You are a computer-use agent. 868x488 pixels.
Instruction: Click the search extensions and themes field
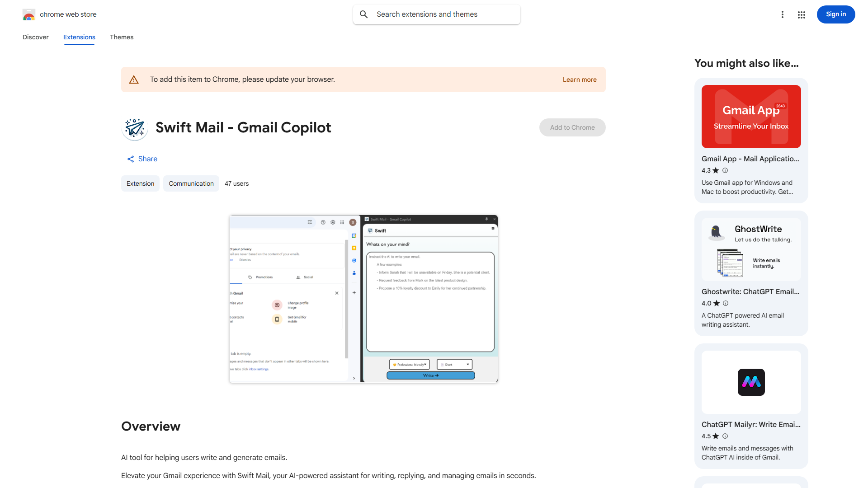[x=436, y=14]
